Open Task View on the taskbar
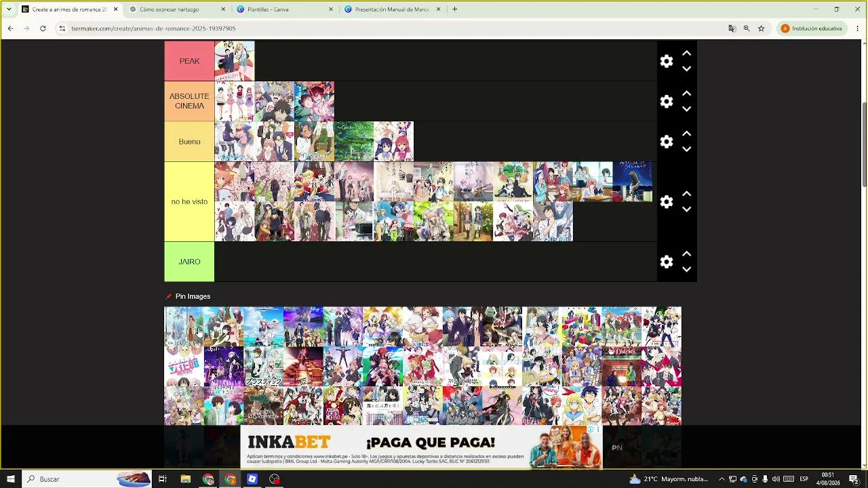This screenshot has height=488, width=868. pyautogui.click(x=163, y=479)
